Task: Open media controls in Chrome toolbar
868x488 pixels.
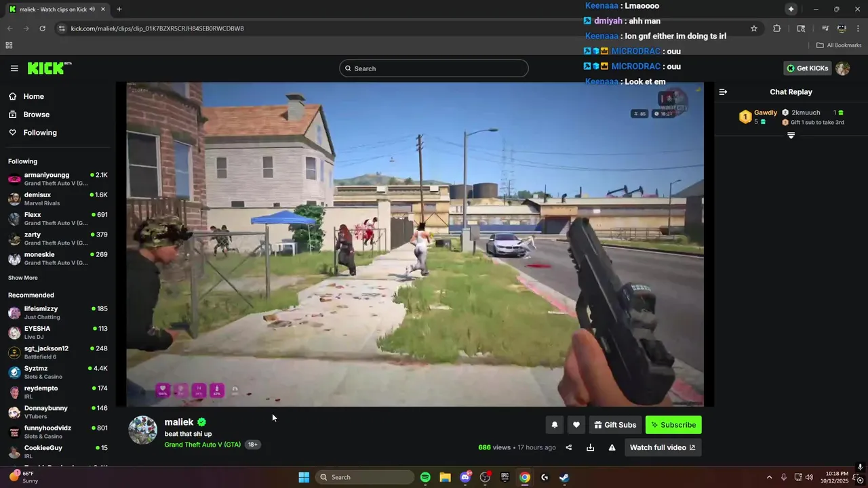Action: click(825, 28)
